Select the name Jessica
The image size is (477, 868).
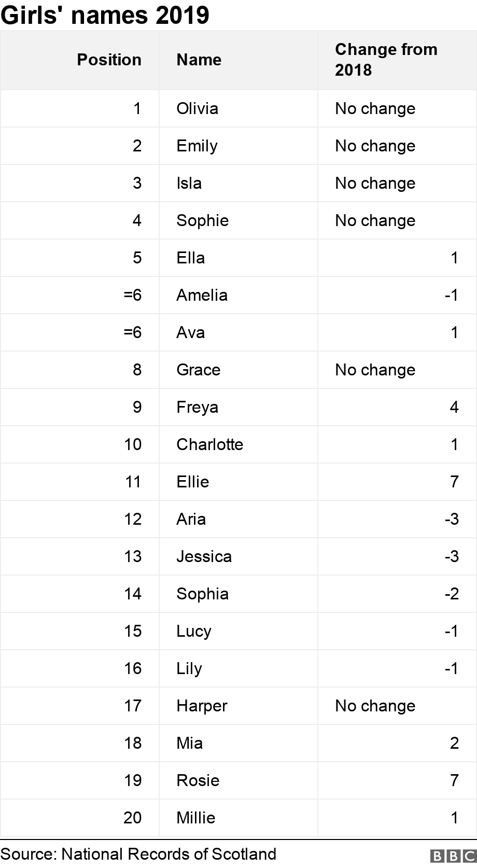[x=204, y=556]
